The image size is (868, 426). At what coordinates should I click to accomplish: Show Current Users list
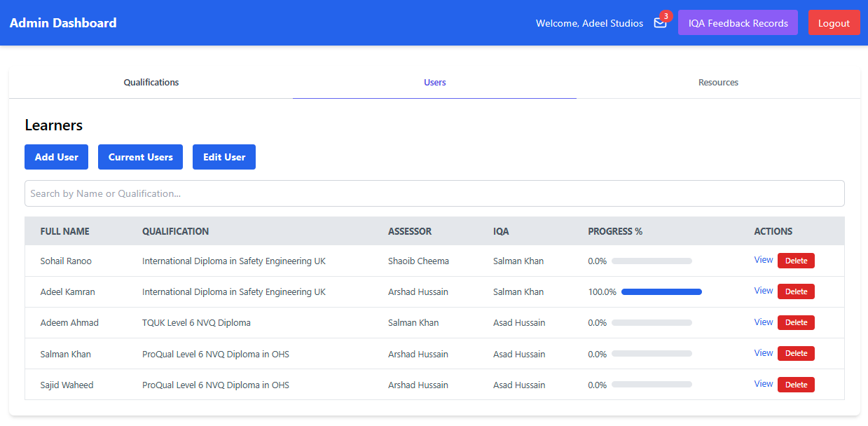[140, 157]
